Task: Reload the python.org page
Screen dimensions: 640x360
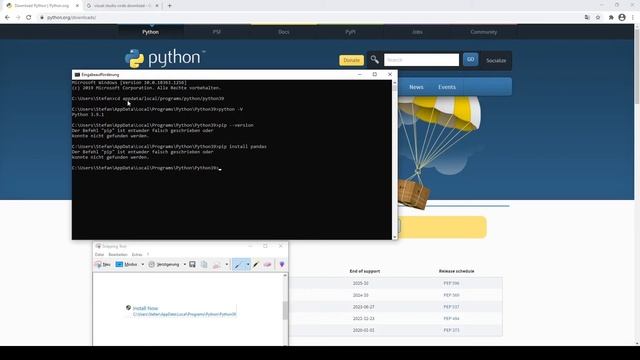Action: 29,18
